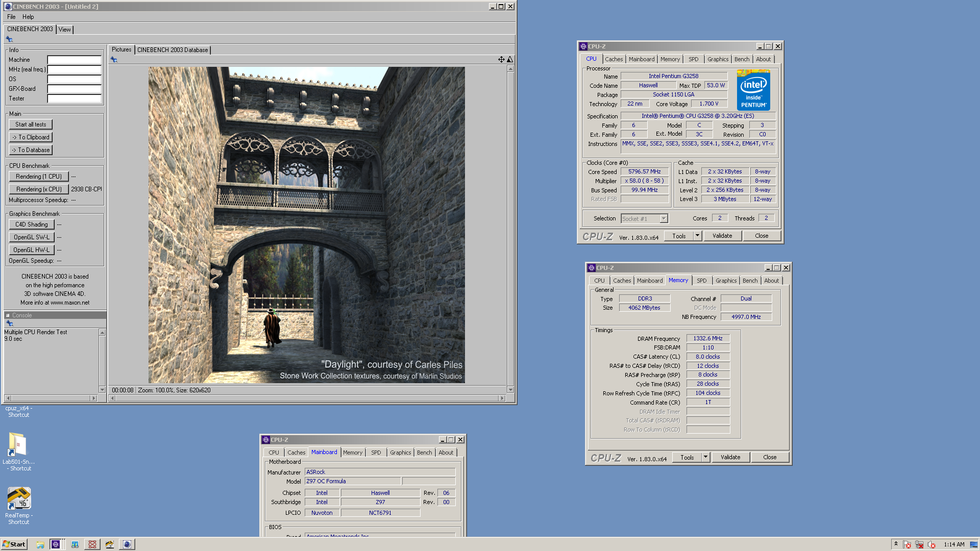
Task: Click the Start all tests button
Action: pyautogui.click(x=31, y=124)
